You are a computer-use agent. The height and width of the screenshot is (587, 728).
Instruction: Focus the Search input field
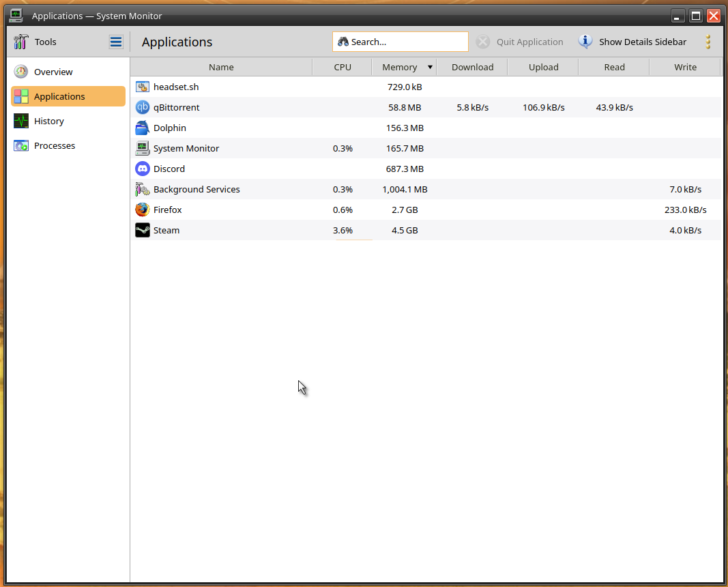(401, 42)
